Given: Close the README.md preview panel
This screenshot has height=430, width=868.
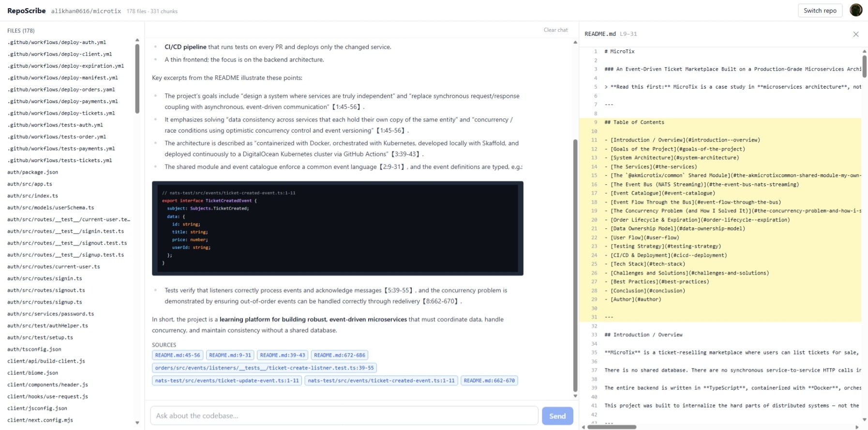Looking at the screenshot, I should (856, 34).
